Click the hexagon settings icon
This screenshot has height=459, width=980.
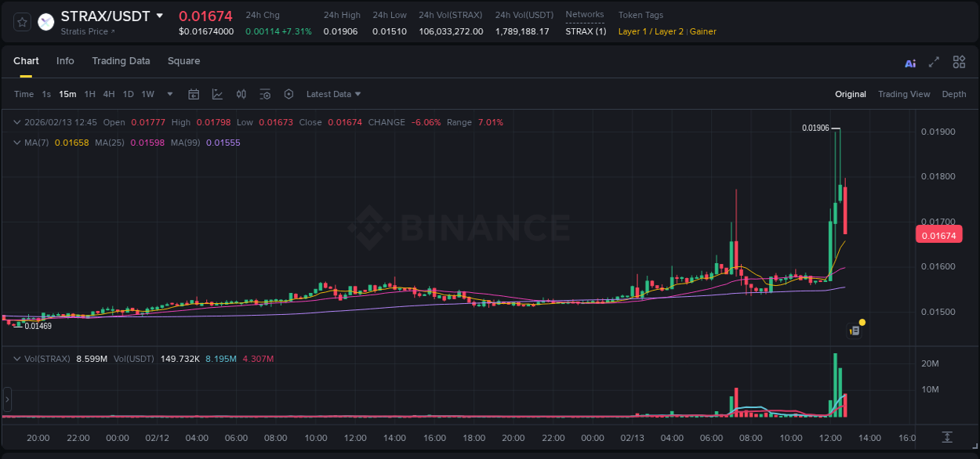289,94
